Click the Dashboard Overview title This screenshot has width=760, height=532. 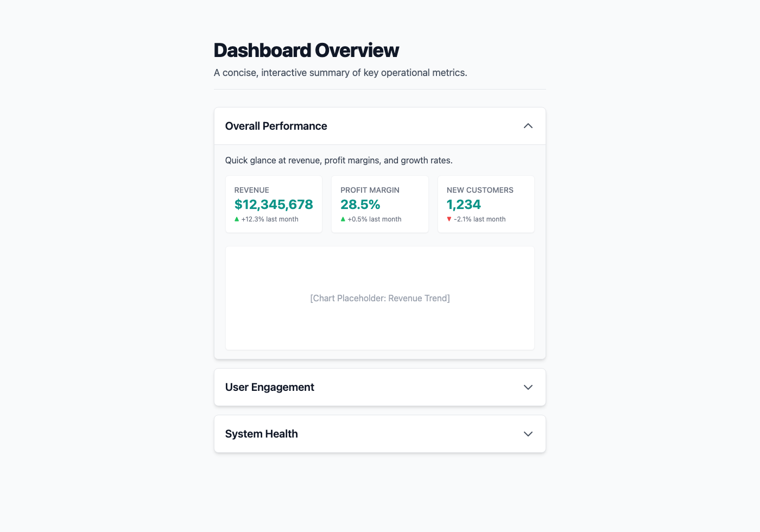coord(306,50)
